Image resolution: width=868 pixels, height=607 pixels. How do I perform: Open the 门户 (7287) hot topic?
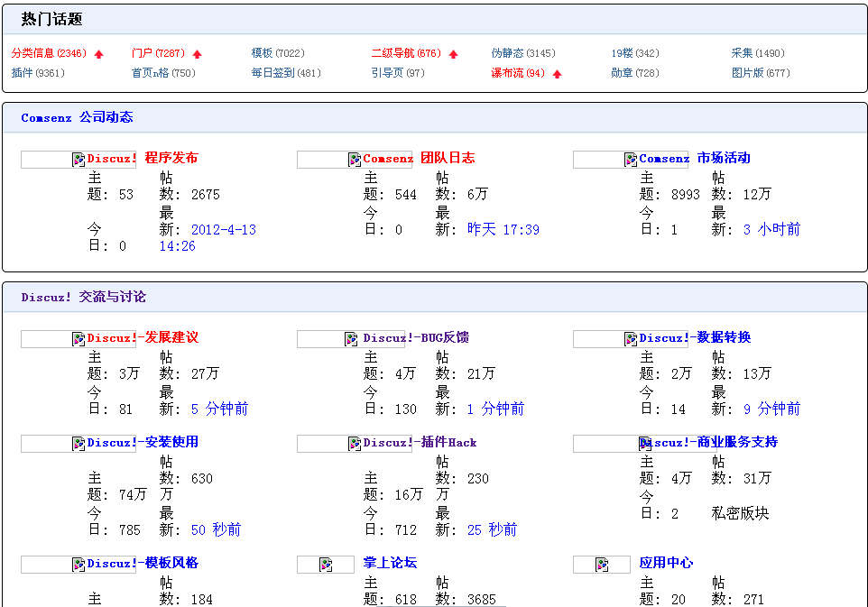[x=158, y=53]
